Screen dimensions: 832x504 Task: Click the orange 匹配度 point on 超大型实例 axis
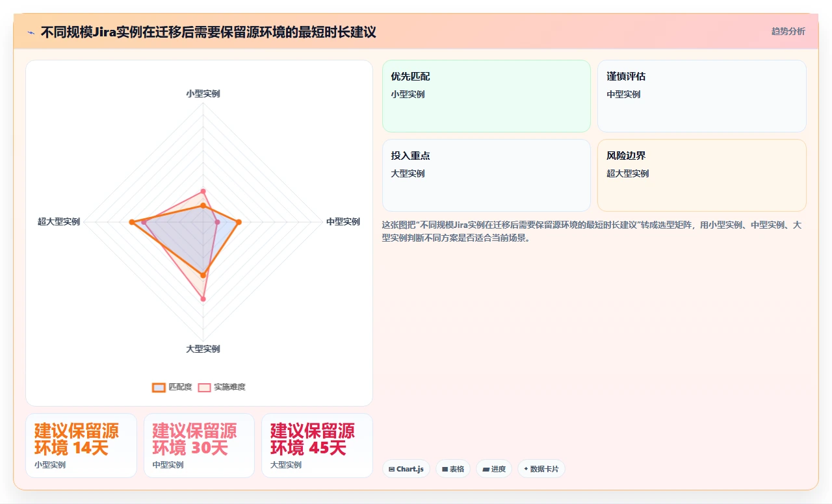[131, 222]
